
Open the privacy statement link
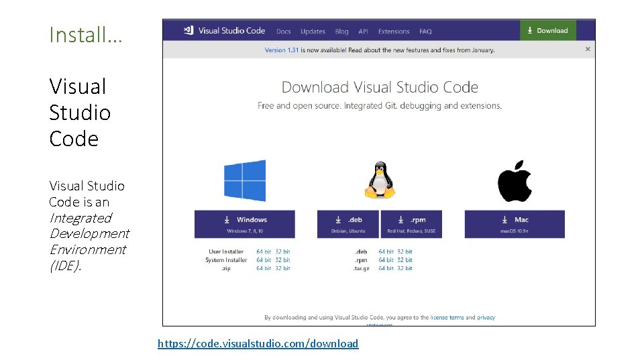click(x=486, y=317)
